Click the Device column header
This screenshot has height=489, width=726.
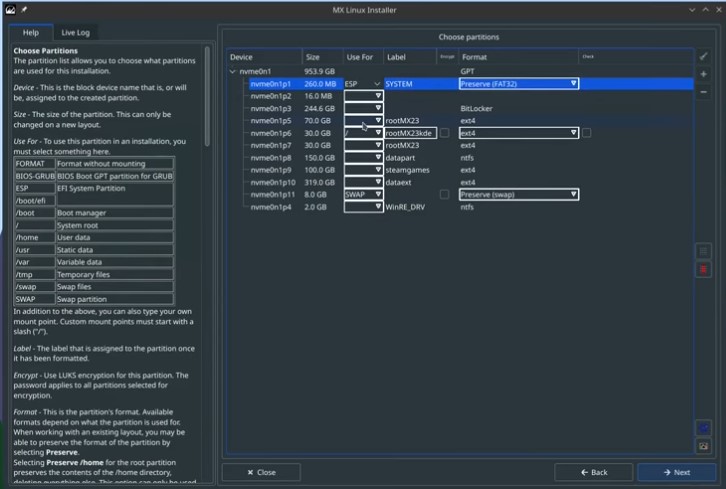coord(264,57)
